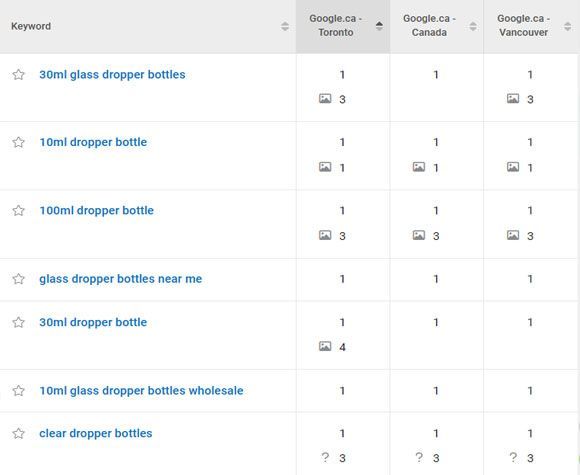The width and height of the screenshot is (580, 475).
Task: Click Toronto image result icon for 30ml dropper bottle
Action: (x=325, y=346)
